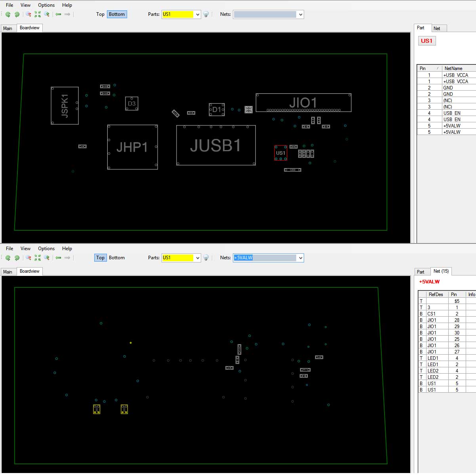Viewport: 476px width, 475px height.
Task: Select yellow-highlighted US1 Parts field in lower window
Action: [x=178, y=258]
